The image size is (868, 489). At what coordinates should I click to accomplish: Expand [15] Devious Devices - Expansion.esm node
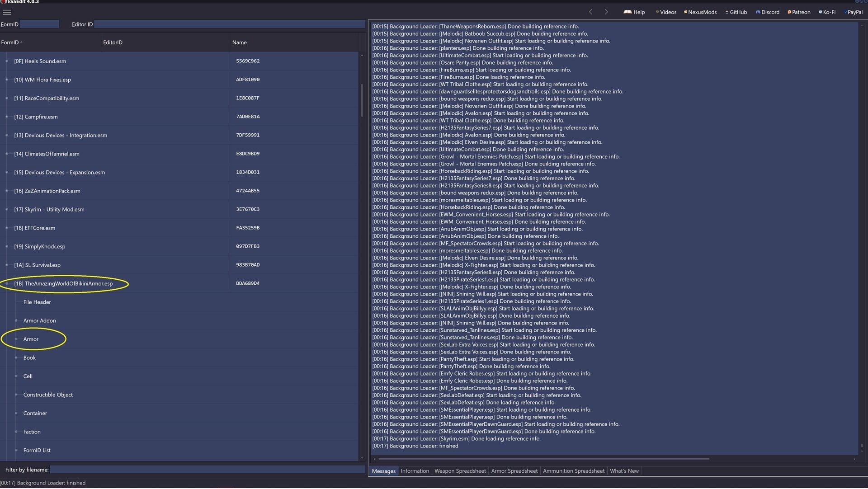(7, 172)
